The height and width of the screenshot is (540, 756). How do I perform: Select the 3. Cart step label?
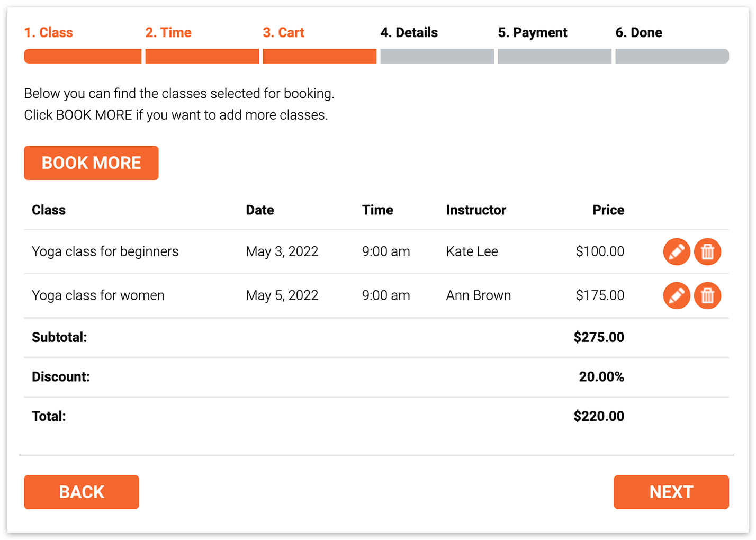(284, 32)
